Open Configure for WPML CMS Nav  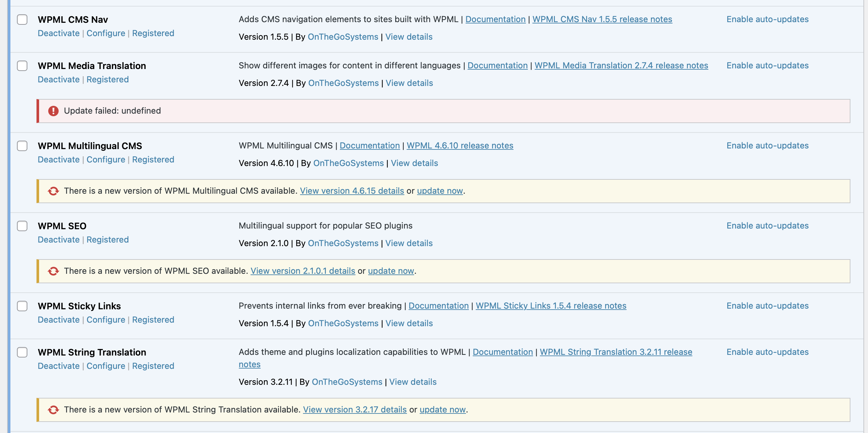106,33
